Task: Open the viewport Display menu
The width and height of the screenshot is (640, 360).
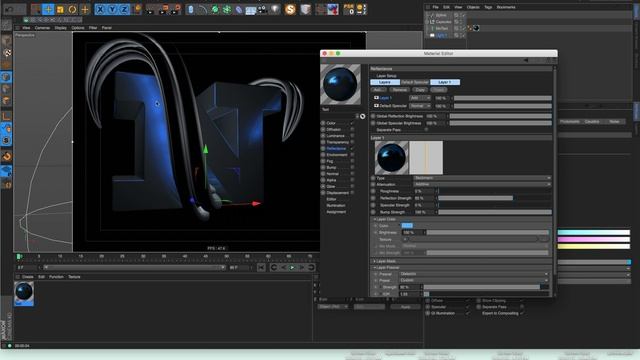Action: pos(60,28)
